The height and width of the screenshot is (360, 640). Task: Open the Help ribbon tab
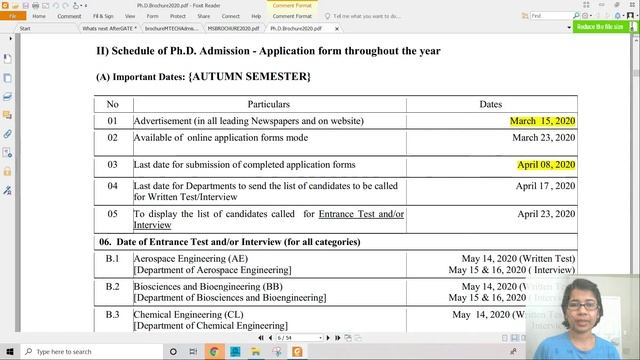[256, 16]
